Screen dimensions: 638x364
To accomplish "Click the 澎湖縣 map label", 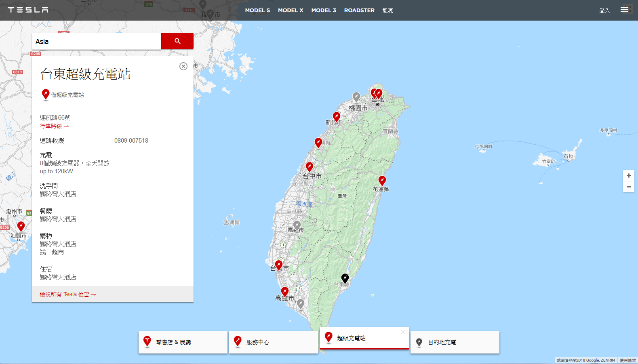I will coord(232,223).
